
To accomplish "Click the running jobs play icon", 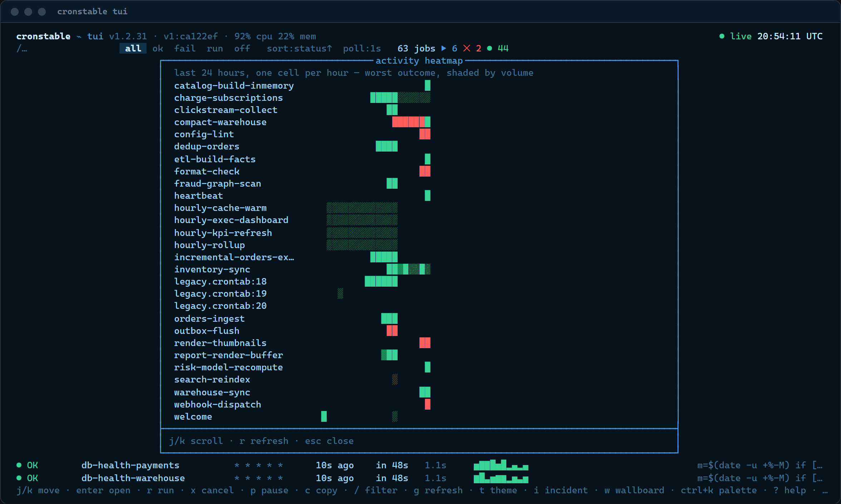I will coord(444,48).
